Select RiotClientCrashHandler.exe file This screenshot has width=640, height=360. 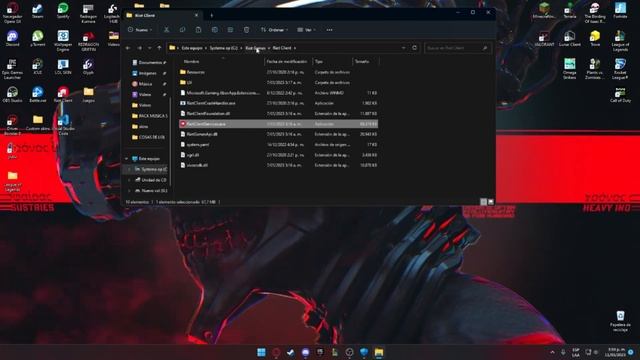[278, 103]
